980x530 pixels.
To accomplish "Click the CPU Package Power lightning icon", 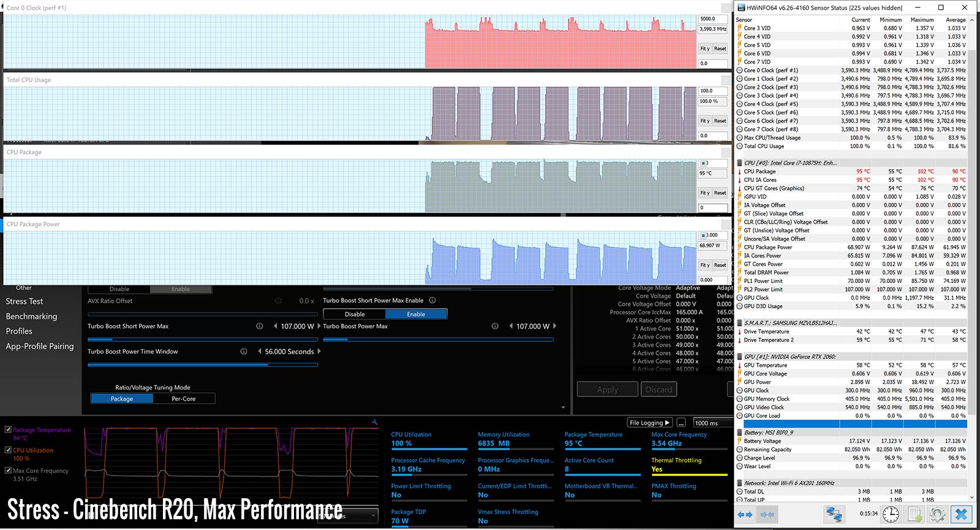I will [x=740, y=248].
